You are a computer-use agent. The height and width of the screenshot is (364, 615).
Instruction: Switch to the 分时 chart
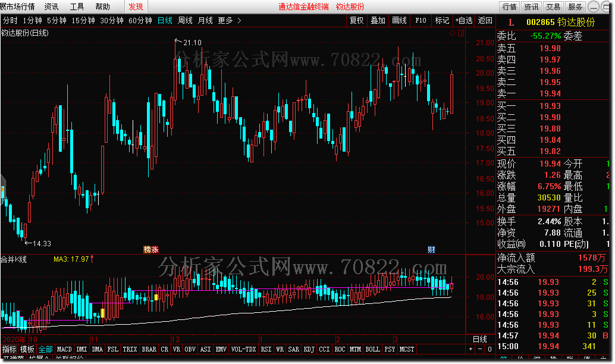[10, 20]
